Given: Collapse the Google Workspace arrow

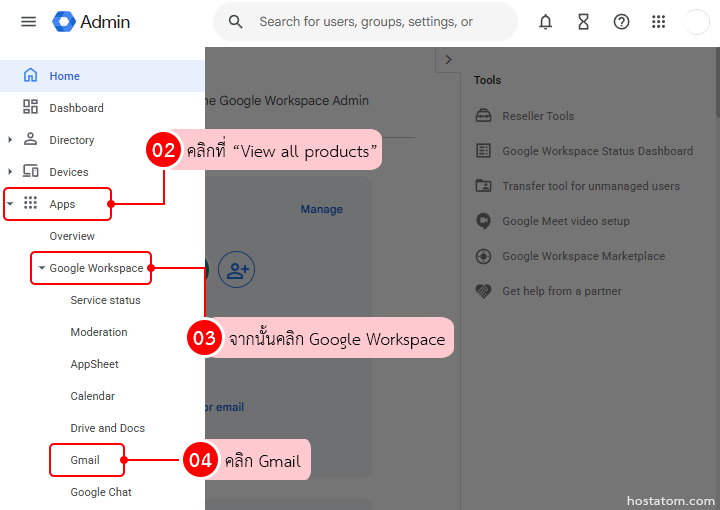Looking at the screenshot, I should click(41, 268).
